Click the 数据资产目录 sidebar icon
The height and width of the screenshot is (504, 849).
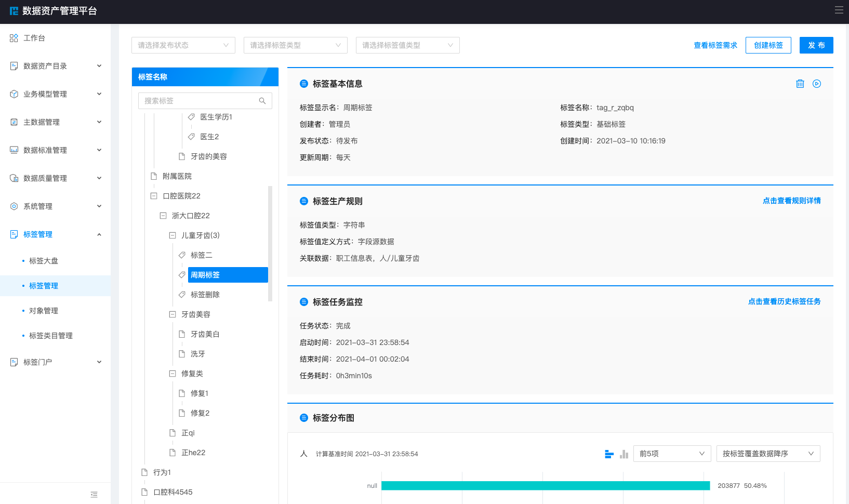click(14, 66)
